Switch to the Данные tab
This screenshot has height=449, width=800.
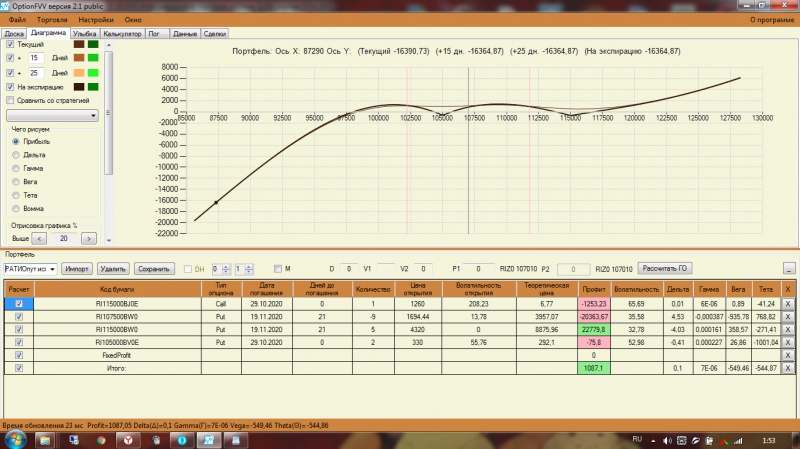point(185,34)
